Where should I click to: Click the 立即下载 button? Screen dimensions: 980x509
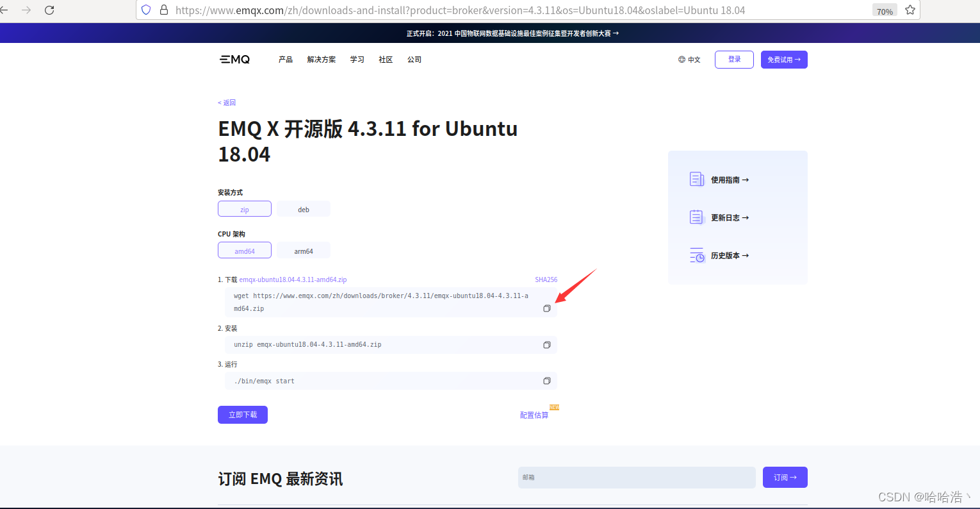(x=243, y=415)
